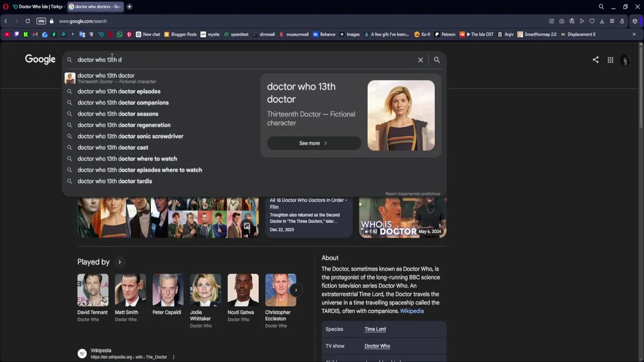Open the 'Patreon' bookmark
This screenshot has width=644, height=362.
(445, 34)
